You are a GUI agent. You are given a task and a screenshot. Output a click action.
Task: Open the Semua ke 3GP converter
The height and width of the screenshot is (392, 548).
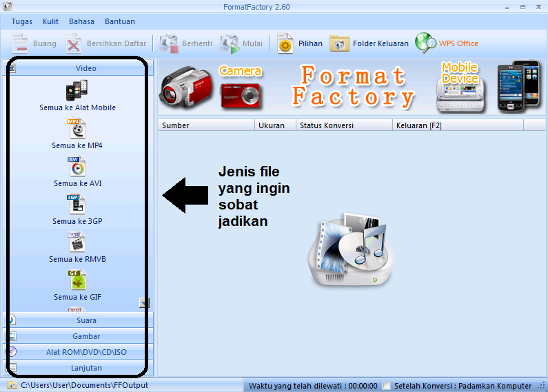77,205
